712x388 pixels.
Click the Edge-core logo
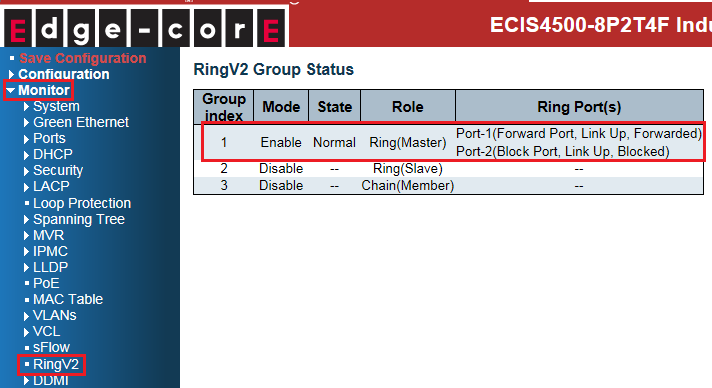pos(144,26)
